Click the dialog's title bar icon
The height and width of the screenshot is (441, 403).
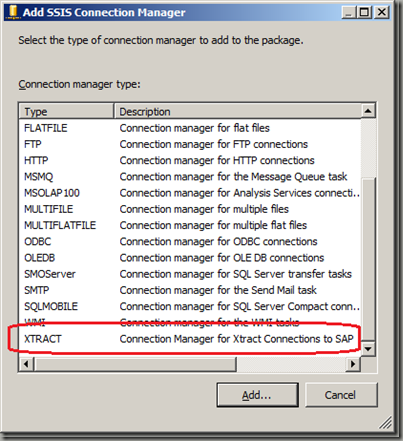tap(13, 12)
